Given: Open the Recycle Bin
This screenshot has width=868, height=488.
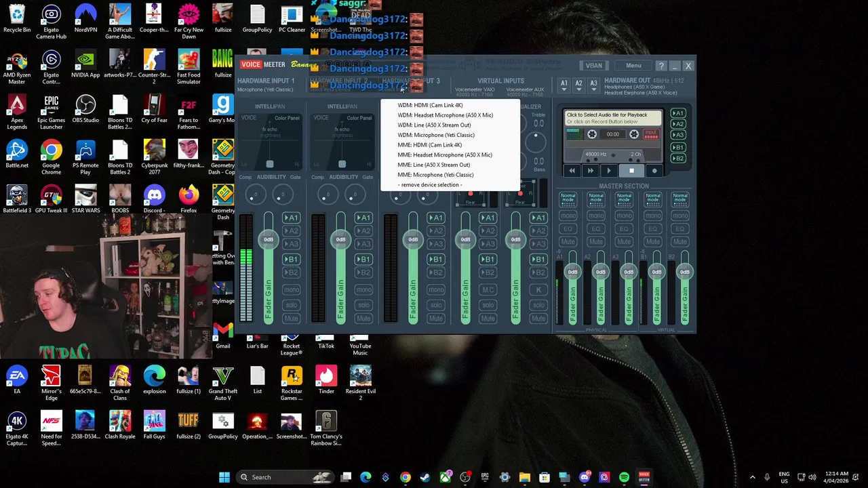Looking at the screenshot, I should (17, 19).
